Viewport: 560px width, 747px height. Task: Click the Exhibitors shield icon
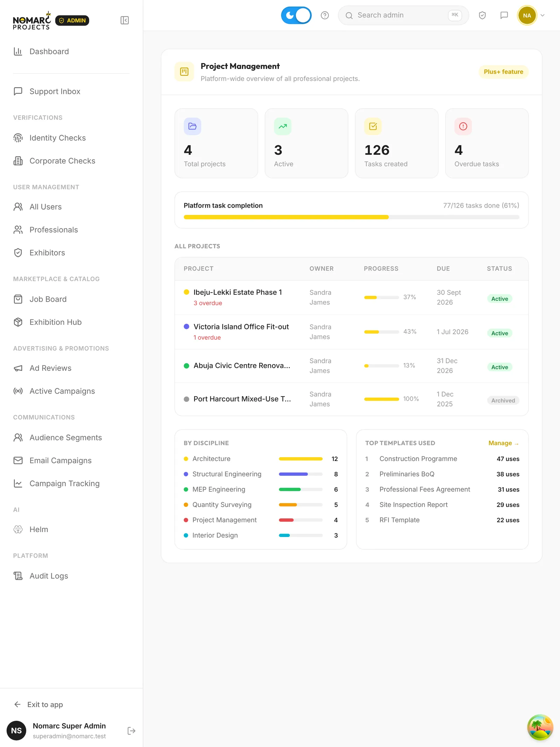click(x=18, y=253)
